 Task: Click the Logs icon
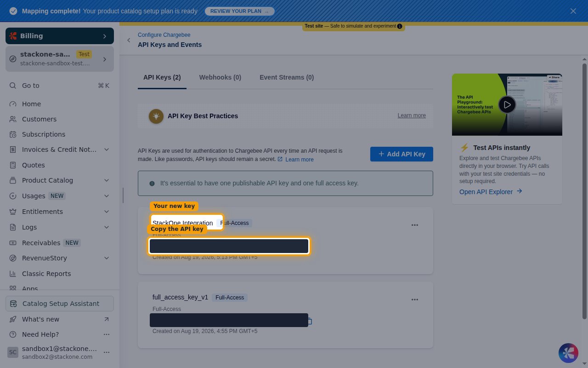13,227
